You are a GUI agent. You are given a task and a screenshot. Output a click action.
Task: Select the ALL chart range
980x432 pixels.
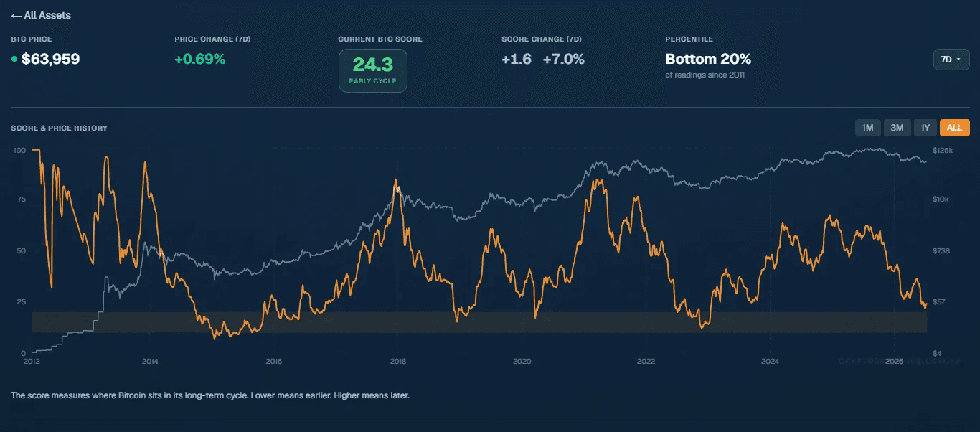pyautogui.click(x=954, y=128)
